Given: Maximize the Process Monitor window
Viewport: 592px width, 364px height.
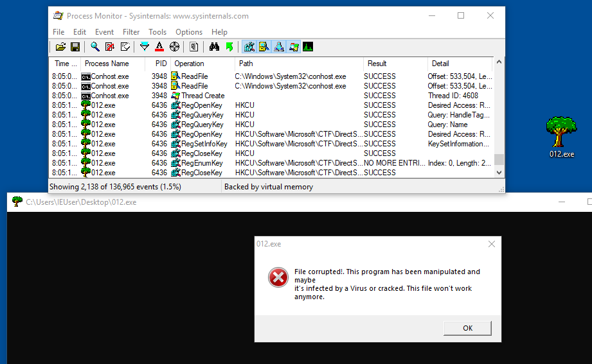Looking at the screenshot, I should [x=461, y=15].
